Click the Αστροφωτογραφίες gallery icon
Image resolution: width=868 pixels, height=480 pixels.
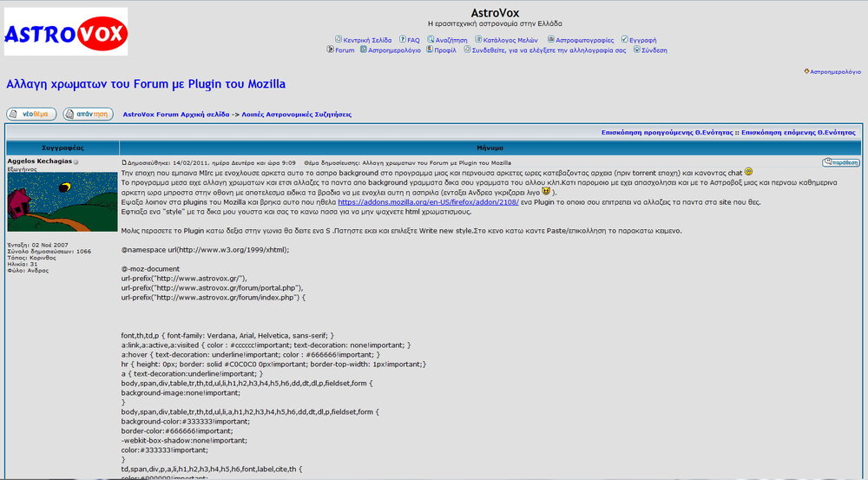click(x=551, y=39)
